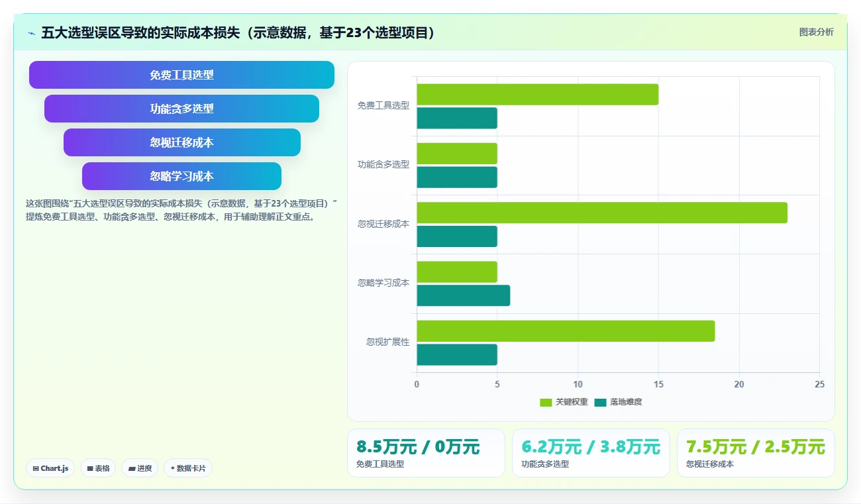The image size is (861, 504).
Task: Click the teal 落地难度 bar for 免费工具选型
Action: (x=456, y=118)
